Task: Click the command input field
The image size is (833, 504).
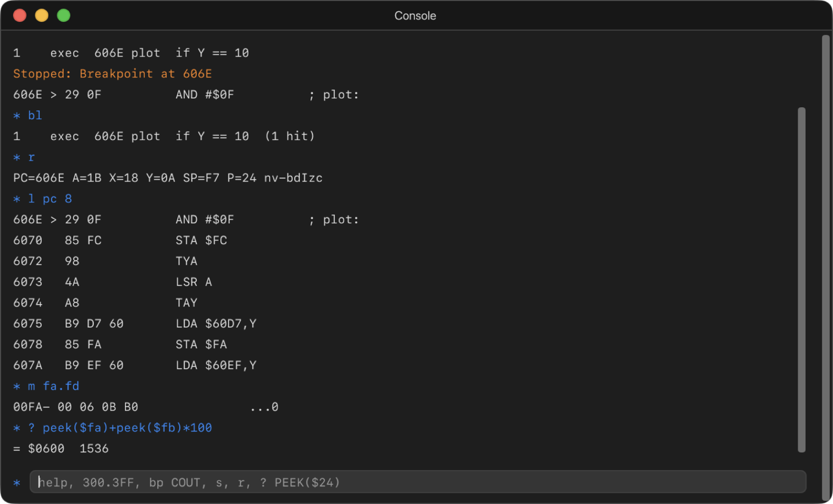Action: pyautogui.click(x=418, y=481)
